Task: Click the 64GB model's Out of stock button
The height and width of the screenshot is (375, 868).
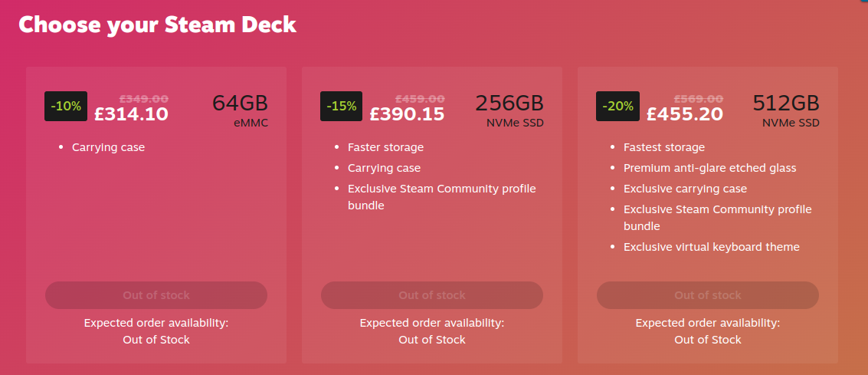Action: (156, 295)
